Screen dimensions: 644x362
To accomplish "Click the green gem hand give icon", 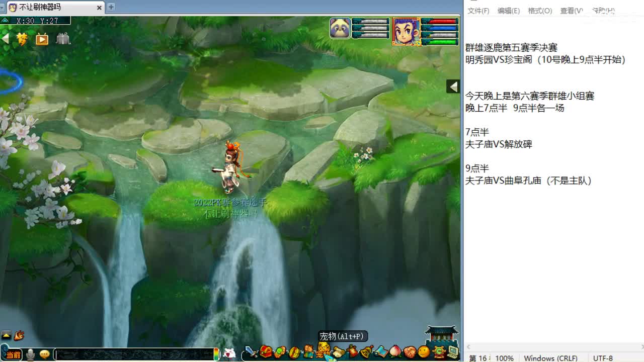I will [x=280, y=351].
